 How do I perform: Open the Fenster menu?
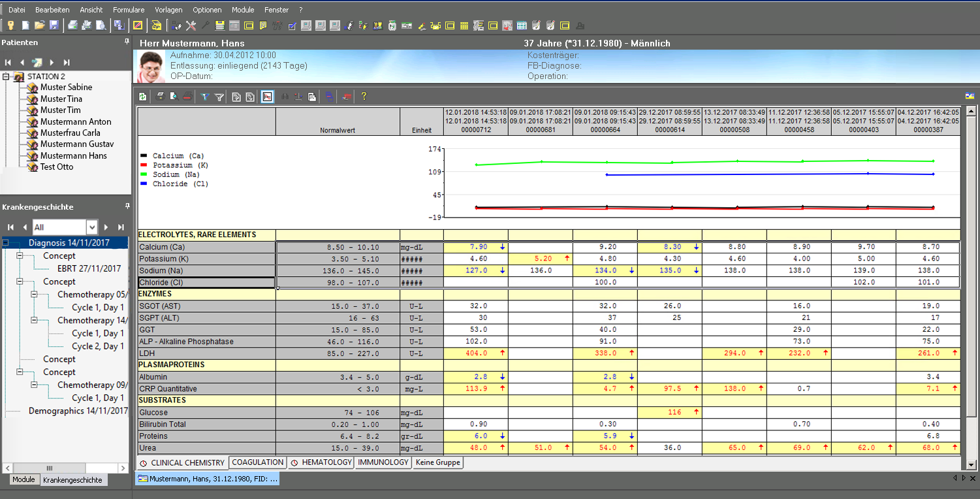277,10
